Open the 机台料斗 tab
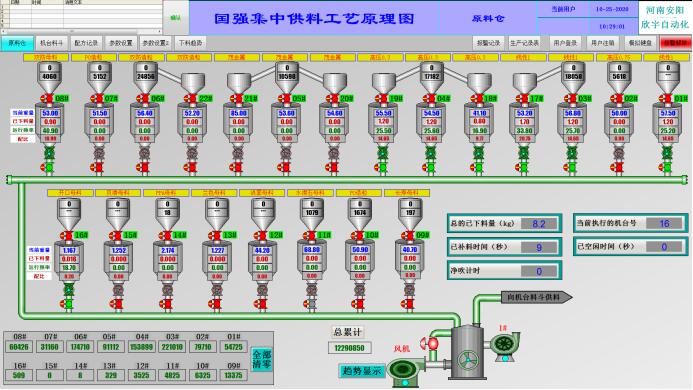Viewport: 693px width, 390px height. coord(52,43)
